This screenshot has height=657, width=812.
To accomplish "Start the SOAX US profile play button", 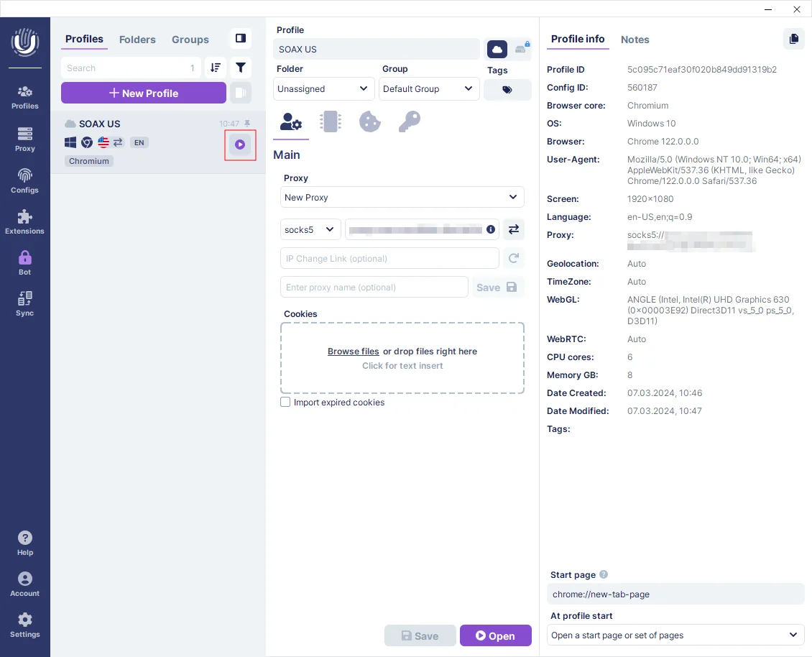I will point(240,144).
